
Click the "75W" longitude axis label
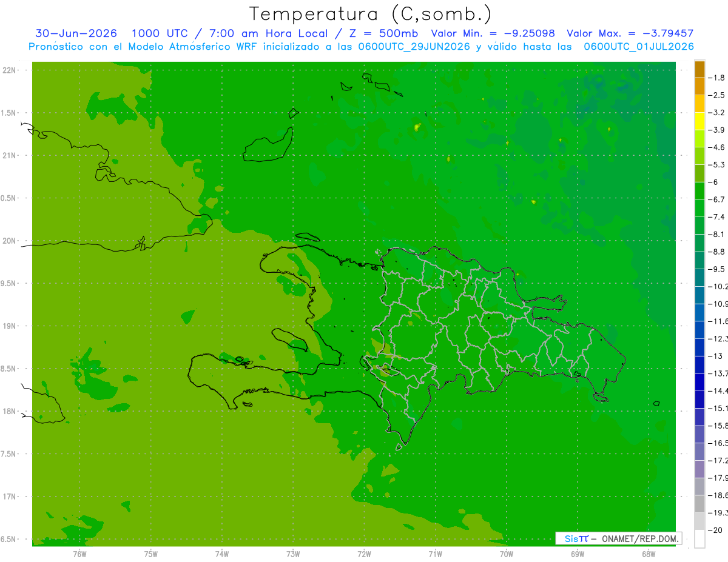(x=151, y=554)
